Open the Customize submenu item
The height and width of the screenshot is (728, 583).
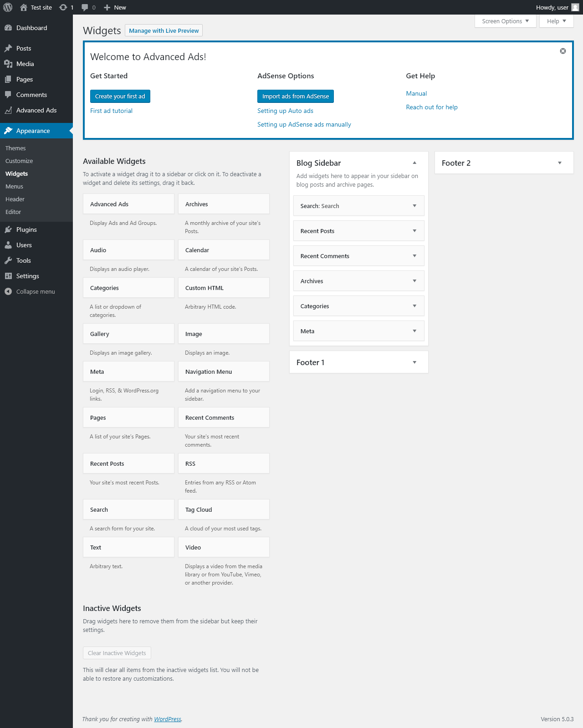(x=19, y=161)
